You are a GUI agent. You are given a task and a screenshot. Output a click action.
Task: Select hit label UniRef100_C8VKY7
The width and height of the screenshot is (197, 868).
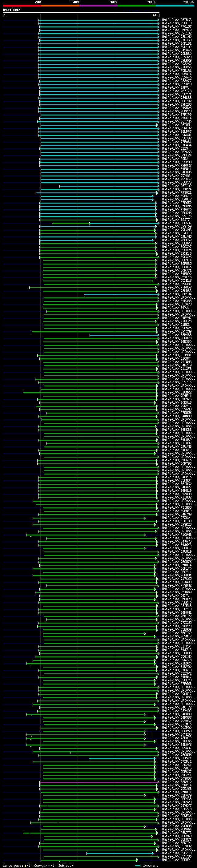pyautogui.click(x=176, y=806)
